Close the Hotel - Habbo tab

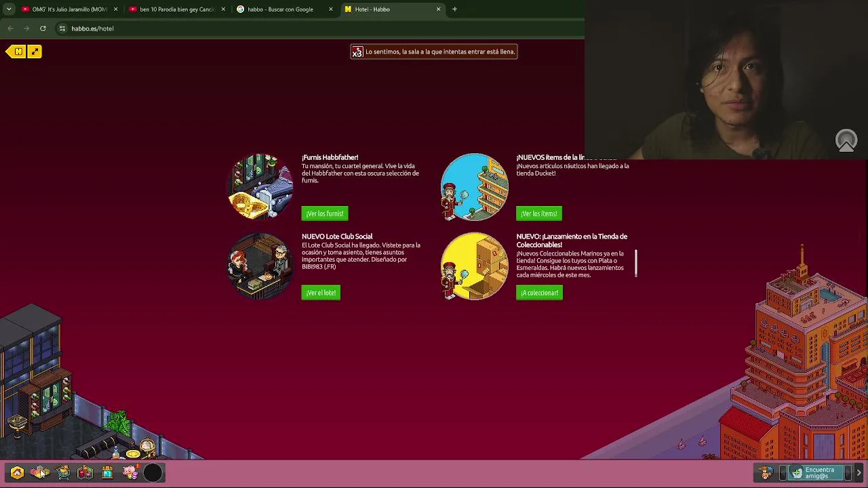tap(439, 9)
